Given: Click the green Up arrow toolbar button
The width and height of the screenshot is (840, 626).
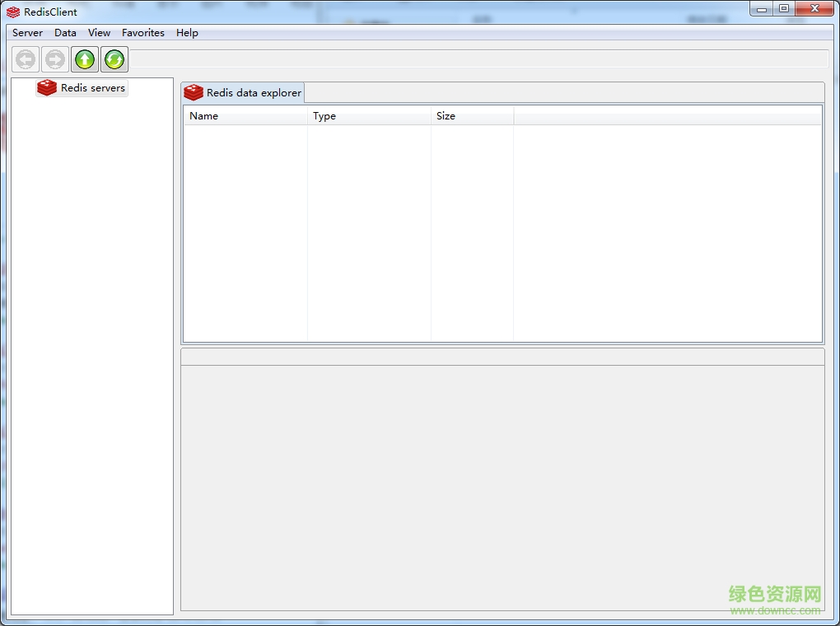Looking at the screenshot, I should click(x=85, y=59).
